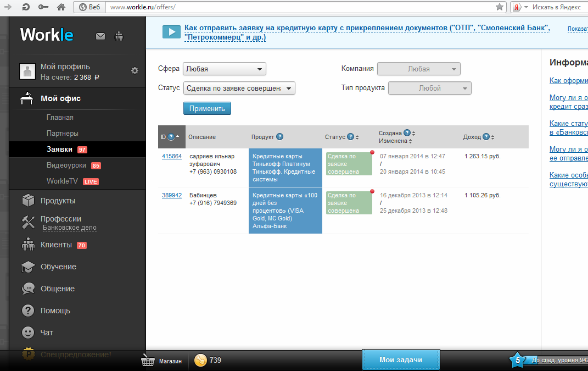Open messages envelope icon near Workle logo

coord(100,36)
